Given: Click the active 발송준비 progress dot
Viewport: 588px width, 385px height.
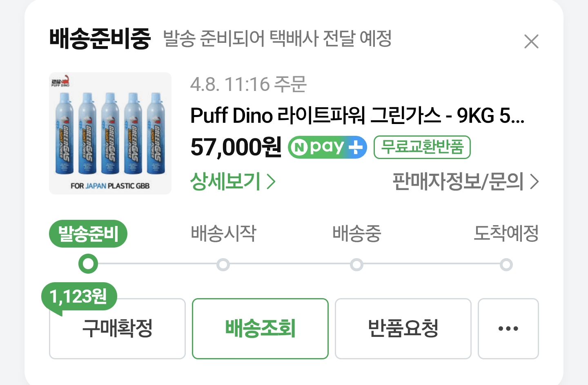Looking at the screenshot, I should pos(88,264).
